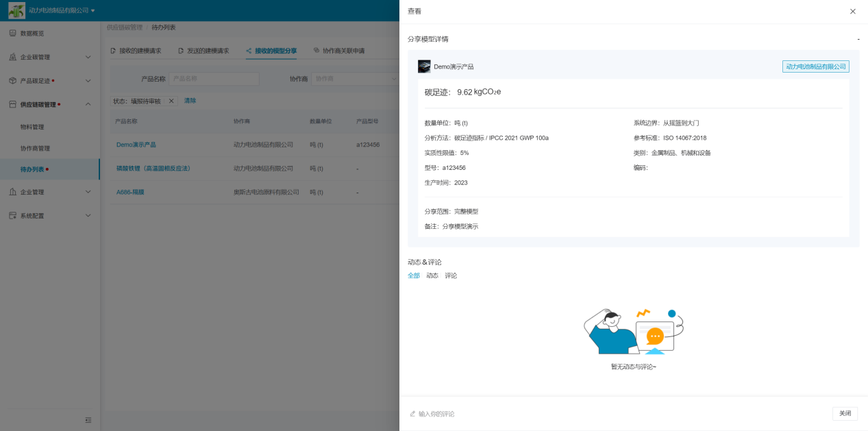Click the 系统配置 sidebar icon
The width and height of the screenshot is (868, 431).
tap(13, 216)
